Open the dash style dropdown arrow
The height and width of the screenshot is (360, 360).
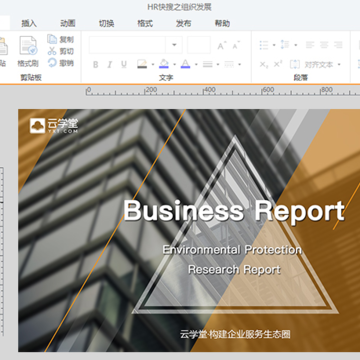click(239, 65)
